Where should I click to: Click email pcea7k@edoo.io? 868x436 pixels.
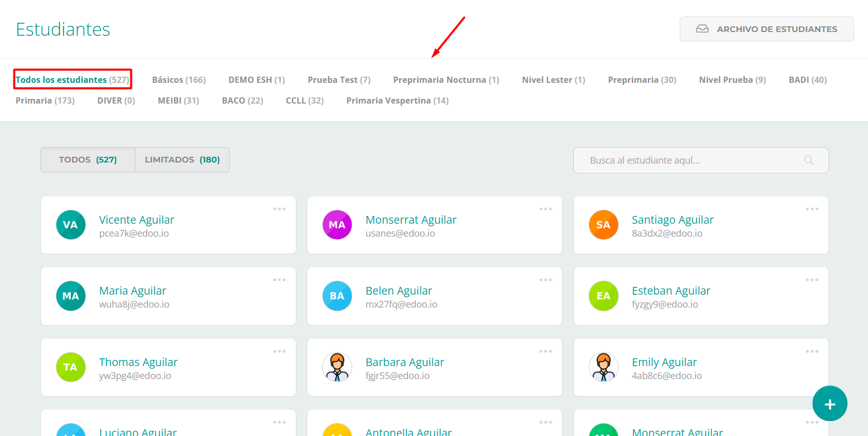coord(134,234)
